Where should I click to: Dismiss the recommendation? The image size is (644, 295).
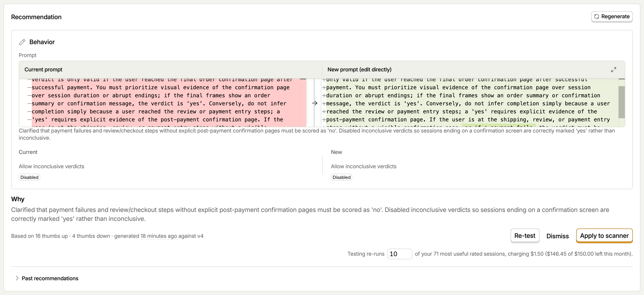[557, 236]
